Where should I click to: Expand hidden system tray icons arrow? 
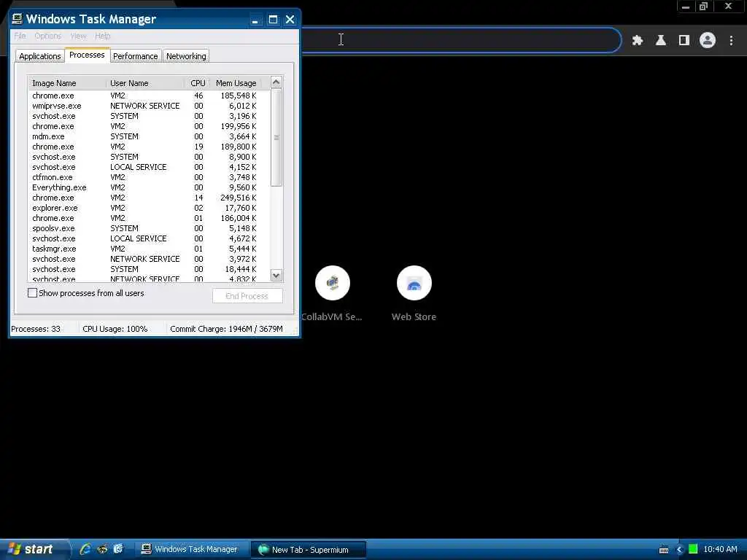[x=679, y=550]
